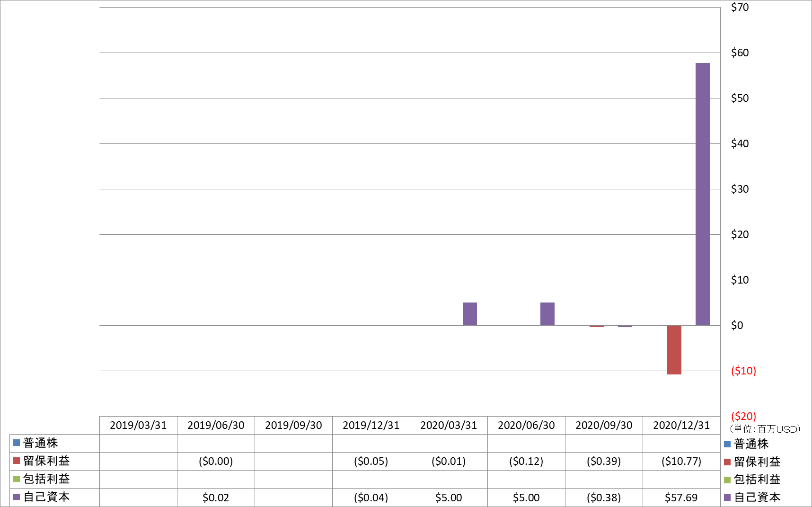The image size is (812, 507).
Task: Click the ($0.12) retained earnings cell
Action: (x=526, y=461)
